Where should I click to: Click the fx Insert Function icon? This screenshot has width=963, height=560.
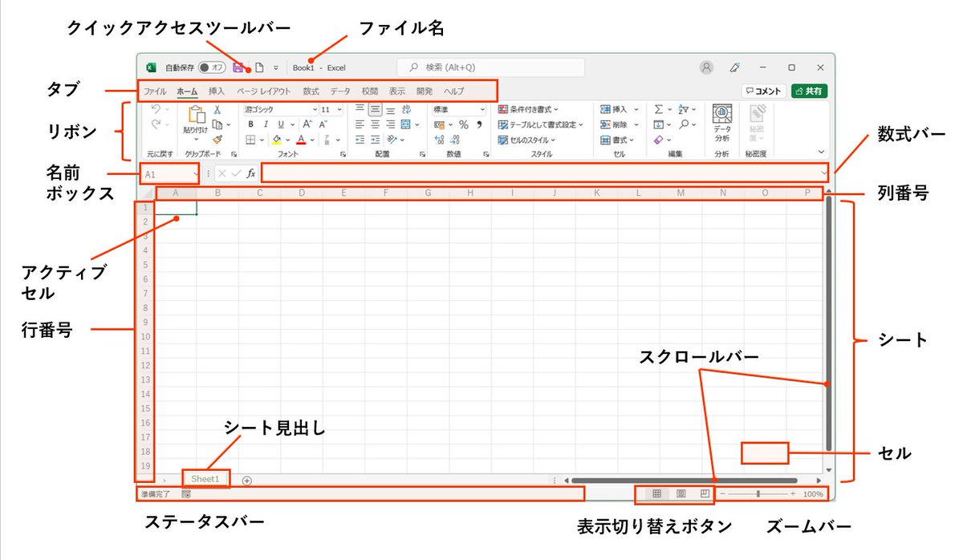[251, 172]
